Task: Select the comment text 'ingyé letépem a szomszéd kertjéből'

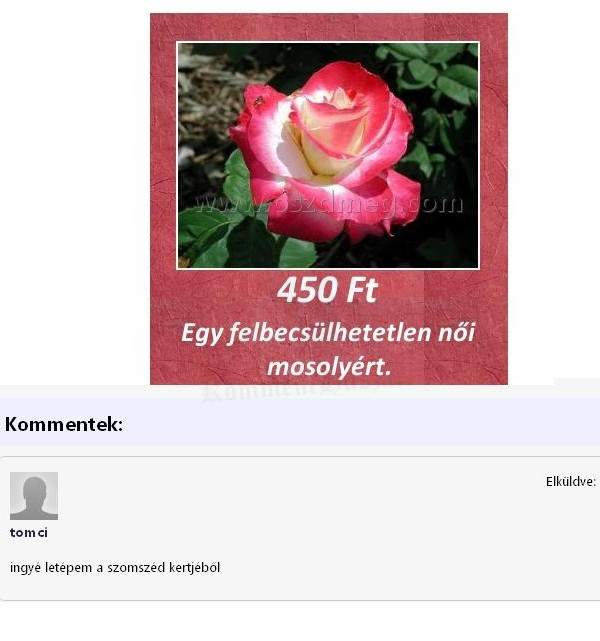Action: (x=115, y=568)
